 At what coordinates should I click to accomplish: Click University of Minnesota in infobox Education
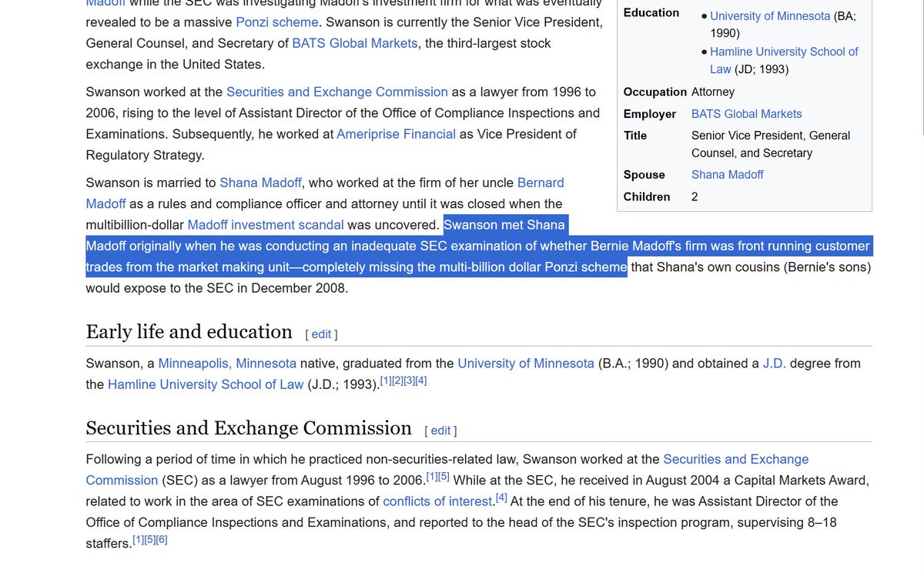[769, 15]
